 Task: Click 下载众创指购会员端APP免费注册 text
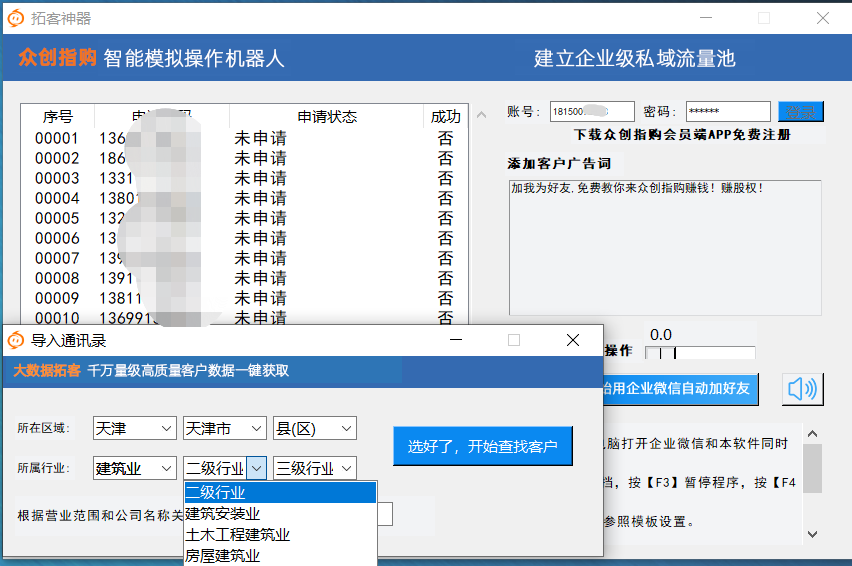click(682, 135)
